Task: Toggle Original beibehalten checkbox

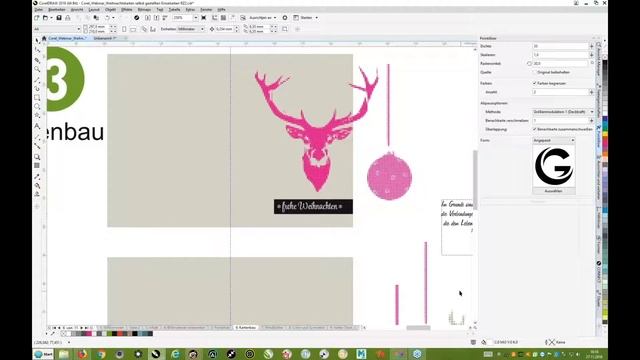Action: pos(535,72)
